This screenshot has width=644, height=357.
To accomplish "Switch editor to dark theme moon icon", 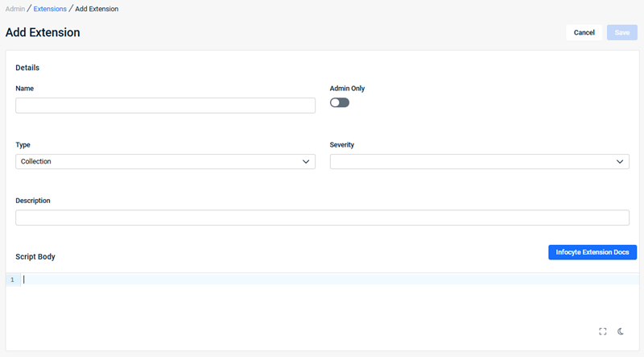I will coord(621,331).
